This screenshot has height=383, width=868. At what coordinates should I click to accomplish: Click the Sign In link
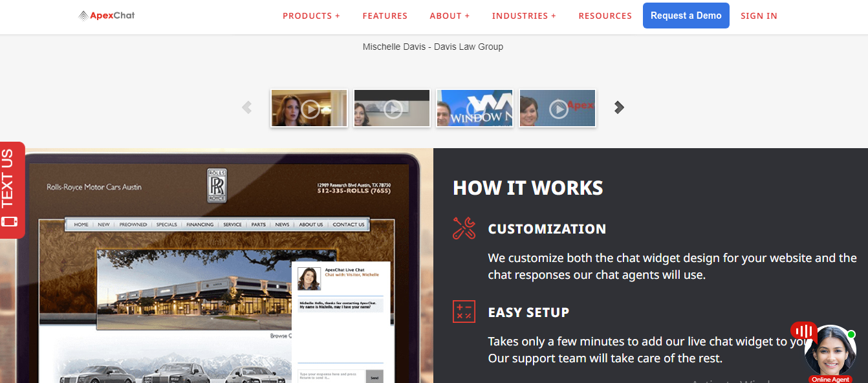coord(759,16)
